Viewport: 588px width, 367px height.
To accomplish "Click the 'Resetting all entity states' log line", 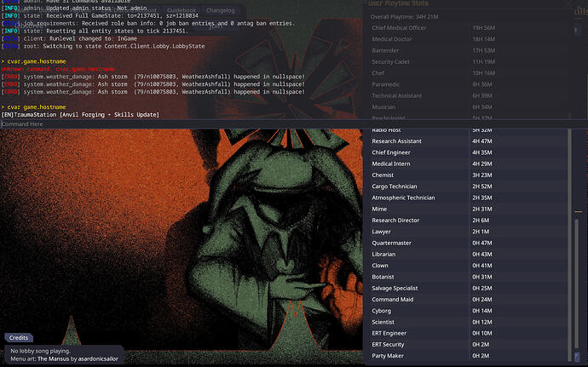I will 95,32.
